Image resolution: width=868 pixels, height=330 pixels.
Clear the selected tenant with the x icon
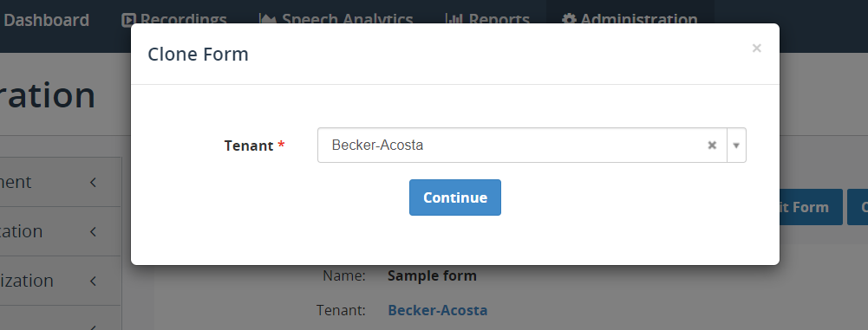(x=712, y=146)
